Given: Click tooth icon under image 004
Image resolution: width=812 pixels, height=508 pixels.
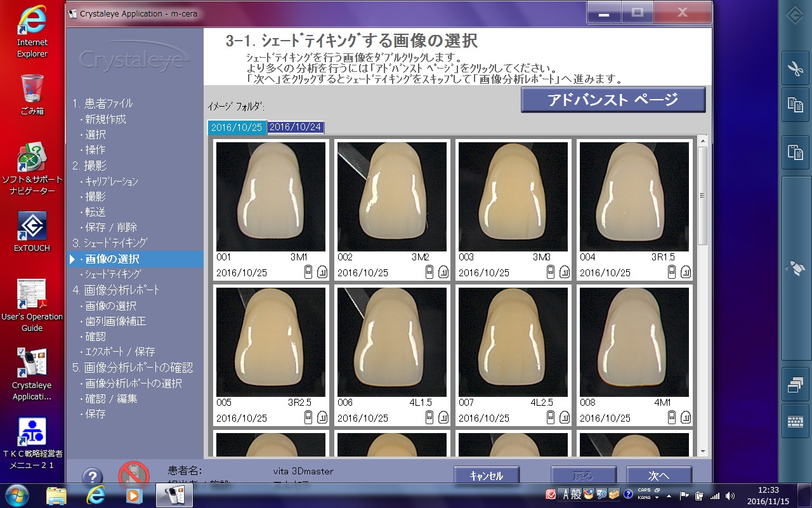Looking at the screenshot, I should coord(686,272).
